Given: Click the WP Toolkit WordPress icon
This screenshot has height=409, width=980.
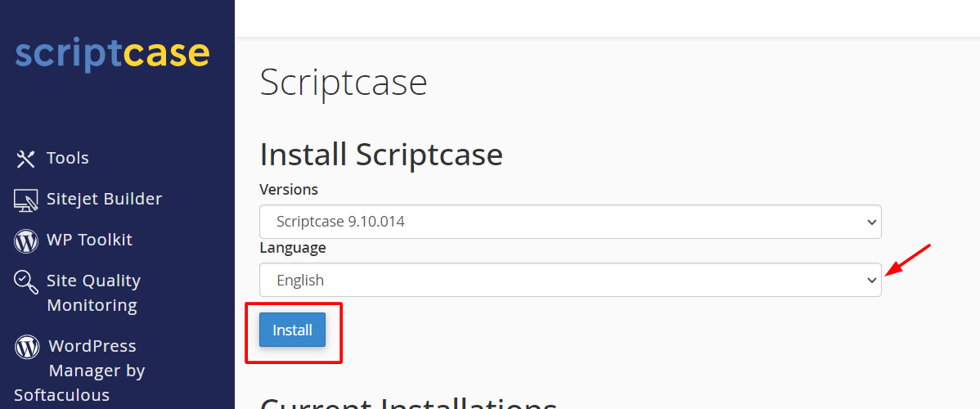Looking at the screenshot, I should 25,240.
